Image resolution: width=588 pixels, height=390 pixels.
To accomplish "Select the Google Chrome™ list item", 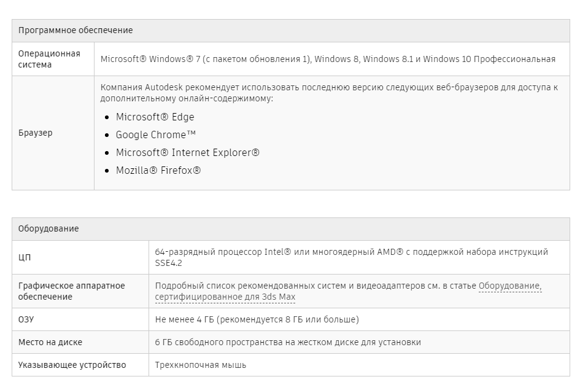I will 156,135.
